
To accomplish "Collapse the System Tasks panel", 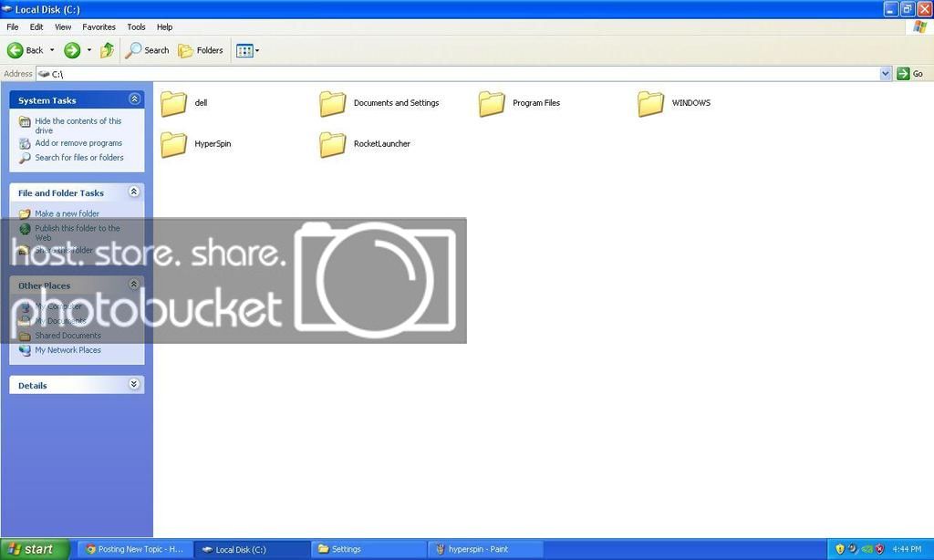I will click(x=134, y=99).
